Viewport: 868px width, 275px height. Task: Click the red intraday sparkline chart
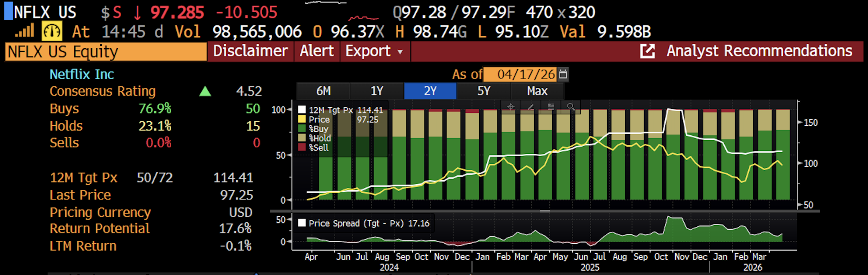[363, 17]
